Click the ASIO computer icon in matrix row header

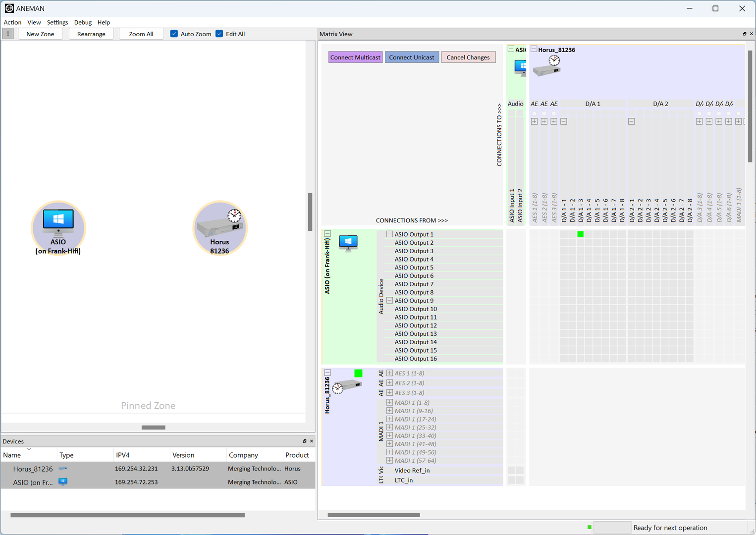(348, 243)
